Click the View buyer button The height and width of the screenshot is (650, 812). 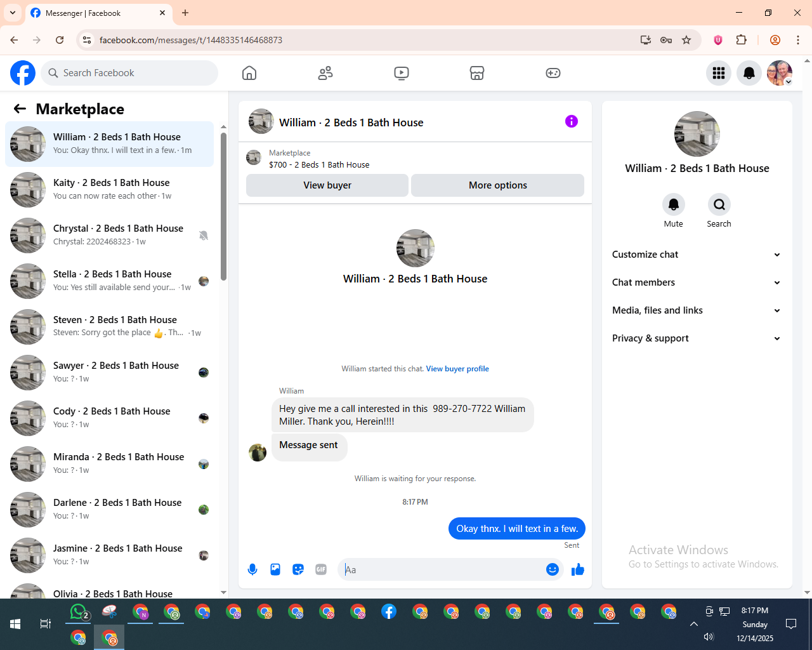pos(327,185)
